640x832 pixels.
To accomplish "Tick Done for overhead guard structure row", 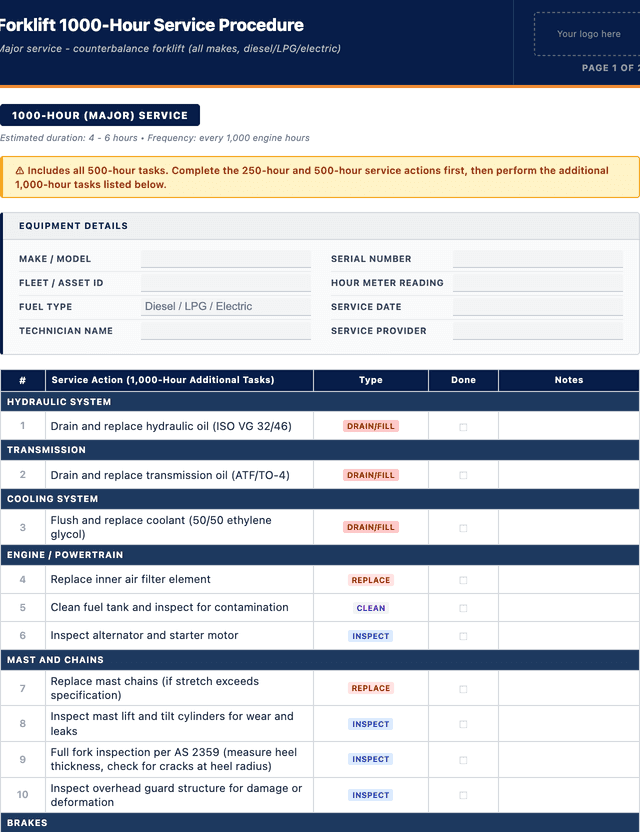I will click(463, 795).
